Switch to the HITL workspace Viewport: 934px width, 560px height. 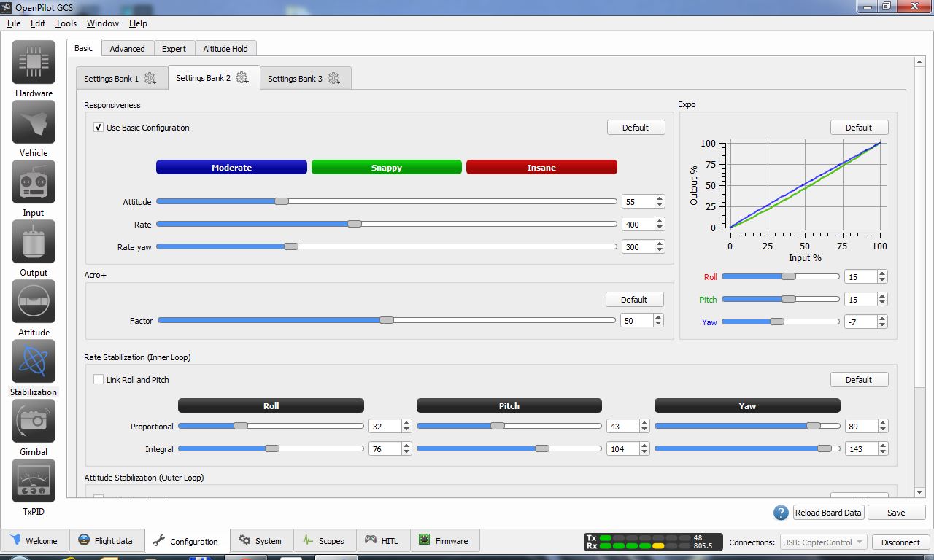tap(382, 541)
